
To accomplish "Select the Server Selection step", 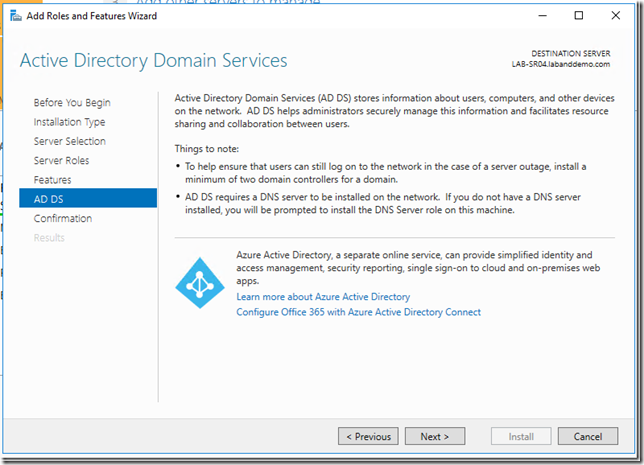I will click(x=69, y=141).
